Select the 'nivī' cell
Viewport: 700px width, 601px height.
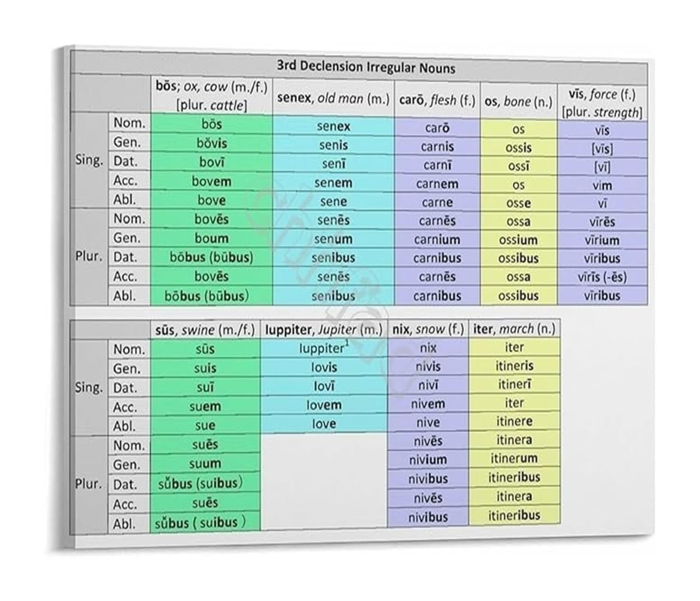coord(428,385)
